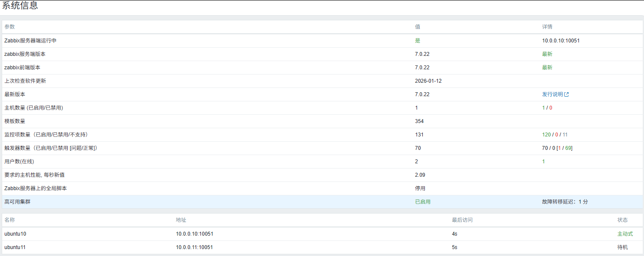Select the 模板数量 label

point(15,121)
